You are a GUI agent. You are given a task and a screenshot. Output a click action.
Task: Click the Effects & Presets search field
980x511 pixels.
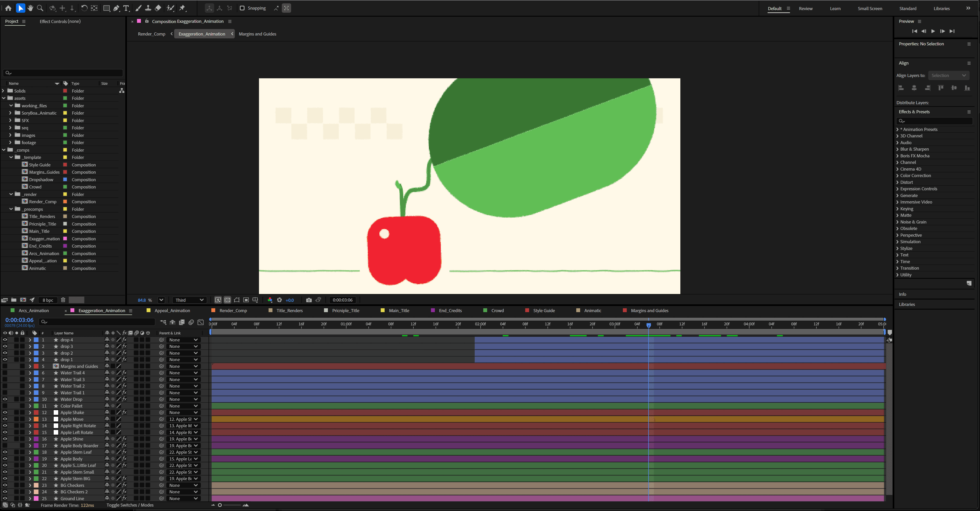936,121
